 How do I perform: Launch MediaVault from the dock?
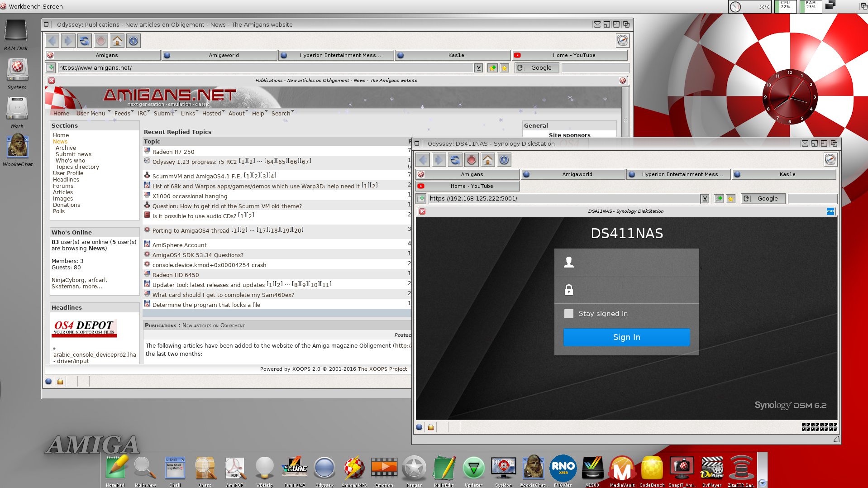click(622, 469)
